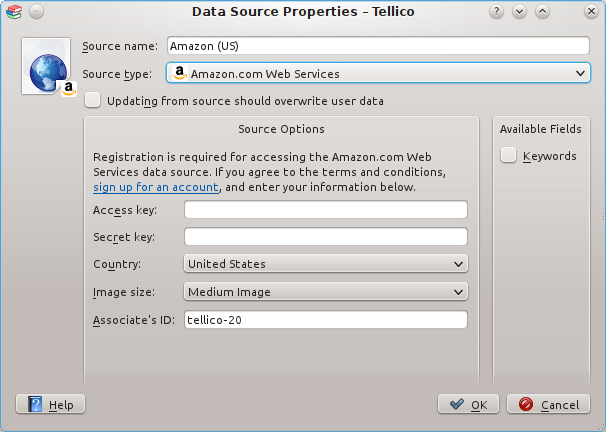This screenshot has width=606, height=432.
Task: Click the title bar help question mark icon
Action: tap(496, 12)
